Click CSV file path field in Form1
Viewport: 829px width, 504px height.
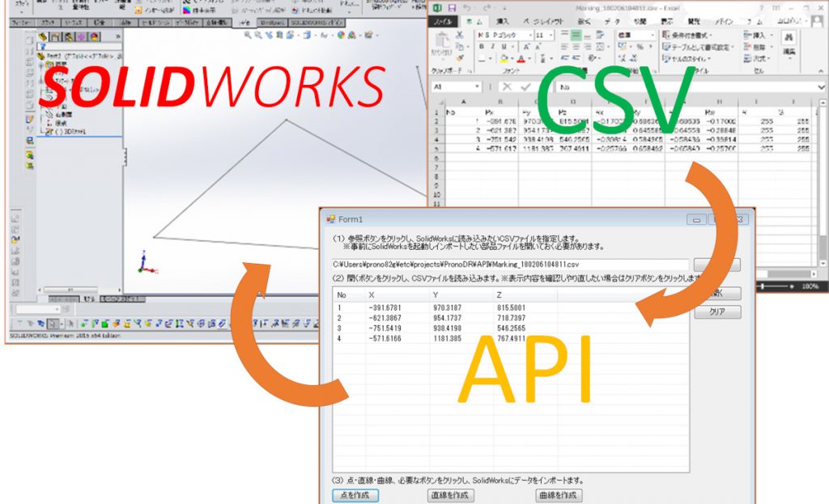click(510, 265)
